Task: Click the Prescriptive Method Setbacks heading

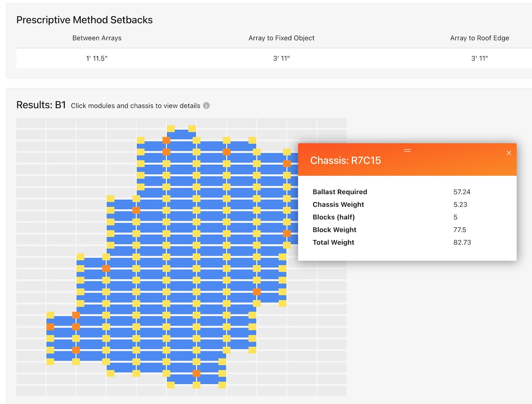Action: tap(84, 20)
